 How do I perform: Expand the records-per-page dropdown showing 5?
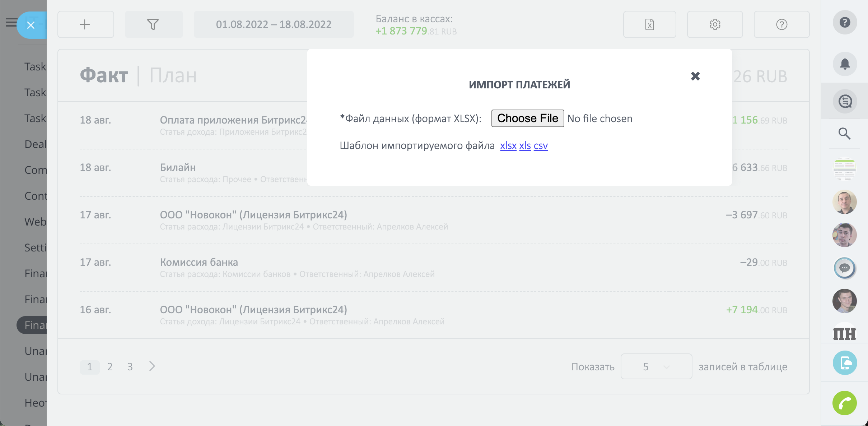pyautogui.click(x=656, y=366)
